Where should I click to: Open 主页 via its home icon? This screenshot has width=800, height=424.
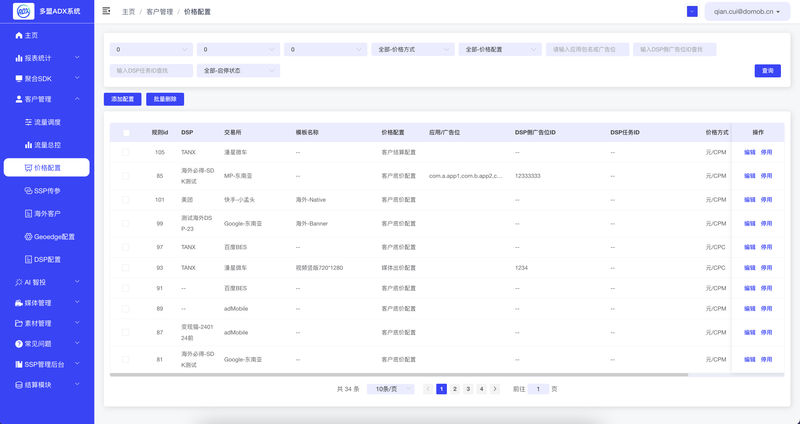19,35
